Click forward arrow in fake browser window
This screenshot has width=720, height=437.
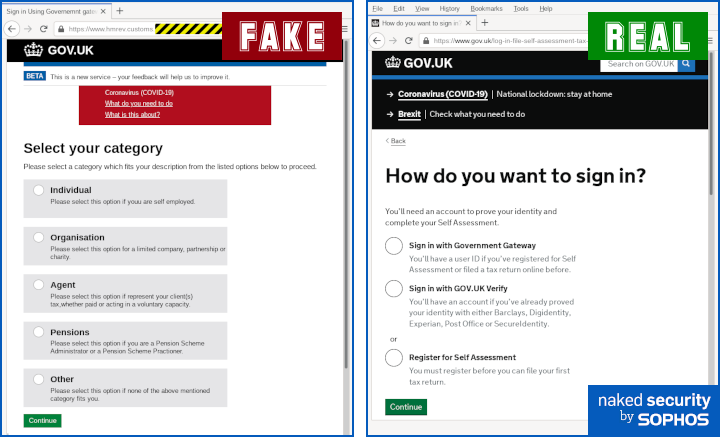(28, 29)
